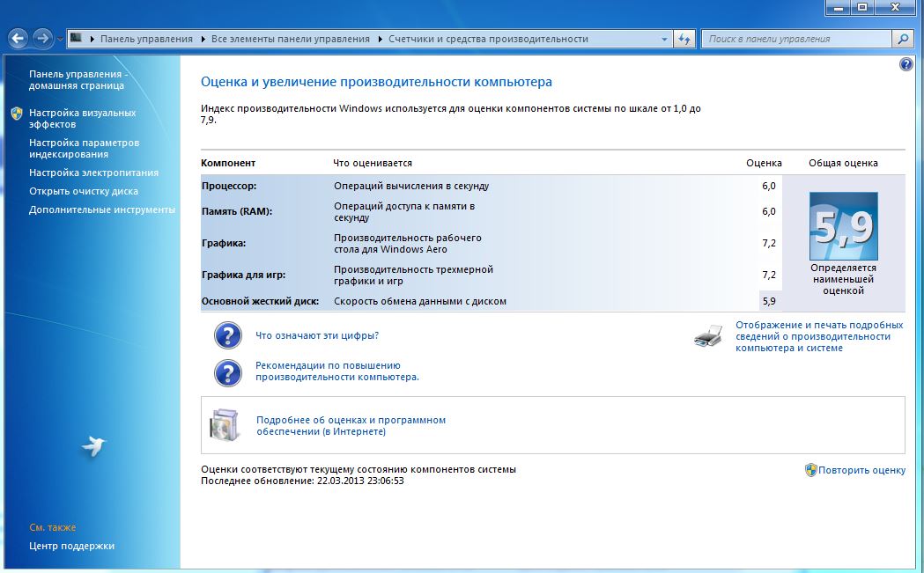The image size is (924, 573).
Task: Open 'Центр поддержки' link in sidebar
Action: click(72, 546)
